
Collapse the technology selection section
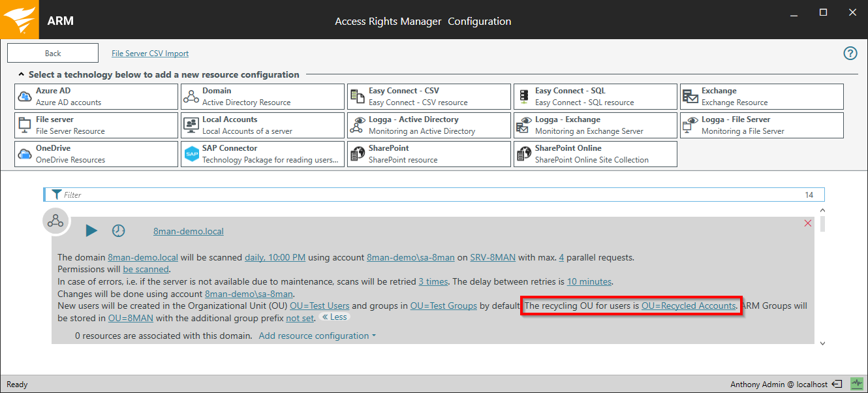[22, 74]
